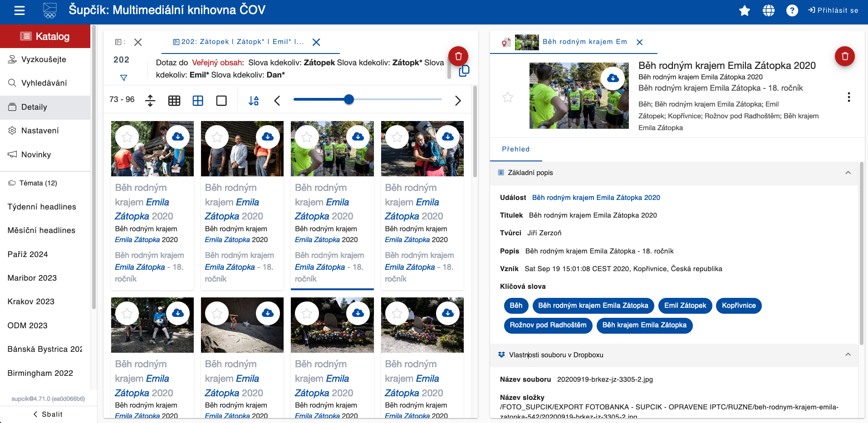868x423 pixels.
Task: Close Běh rodným krajem detail tab
Action: pos(639,42)
